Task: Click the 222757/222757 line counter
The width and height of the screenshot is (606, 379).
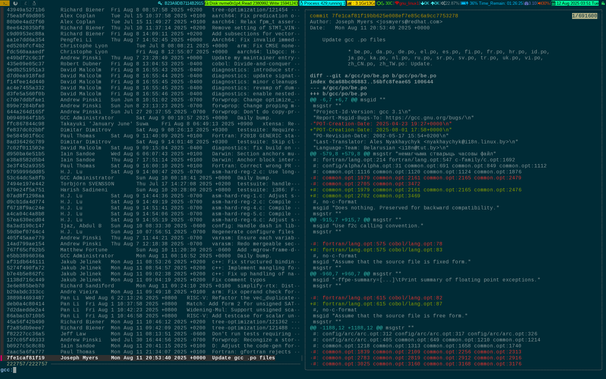Action: (x=27, y=364)
